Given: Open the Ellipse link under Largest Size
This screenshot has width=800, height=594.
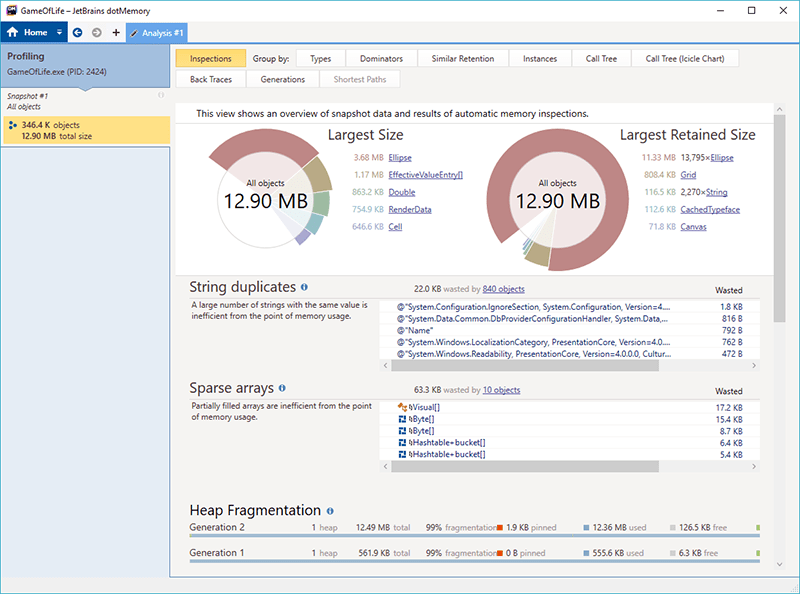Looking at the screenshot, I should coord(400,158).
